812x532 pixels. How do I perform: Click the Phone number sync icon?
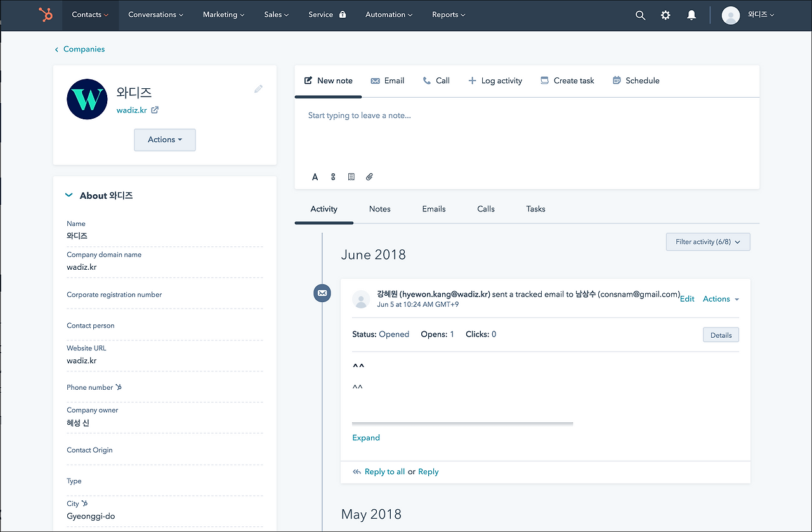(x=119, y=387)
